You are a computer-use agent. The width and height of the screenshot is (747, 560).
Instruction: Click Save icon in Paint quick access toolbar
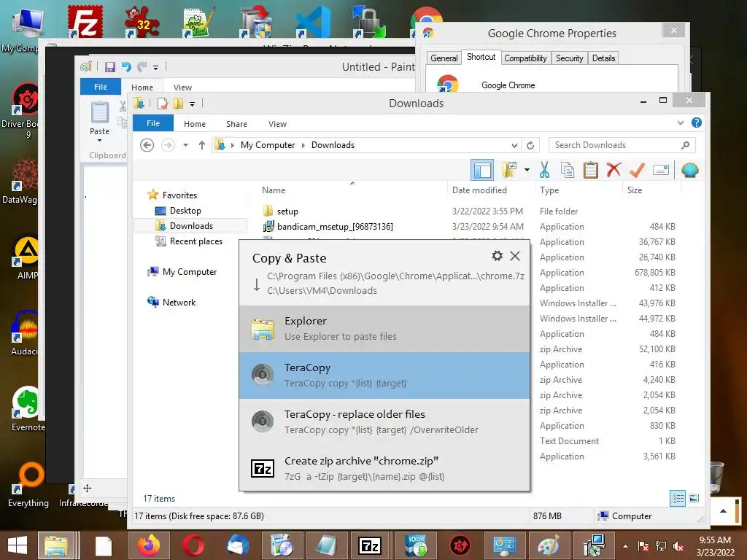[x=110, y=67]
